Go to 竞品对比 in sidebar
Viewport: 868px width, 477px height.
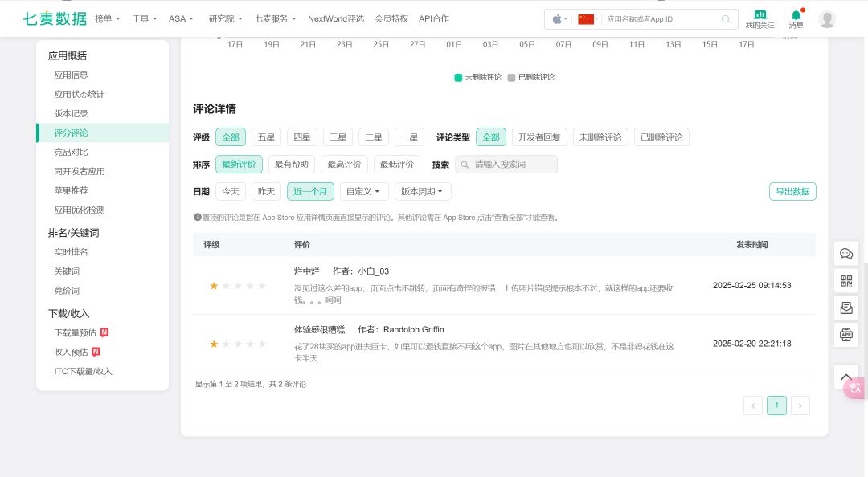[71, 152]
